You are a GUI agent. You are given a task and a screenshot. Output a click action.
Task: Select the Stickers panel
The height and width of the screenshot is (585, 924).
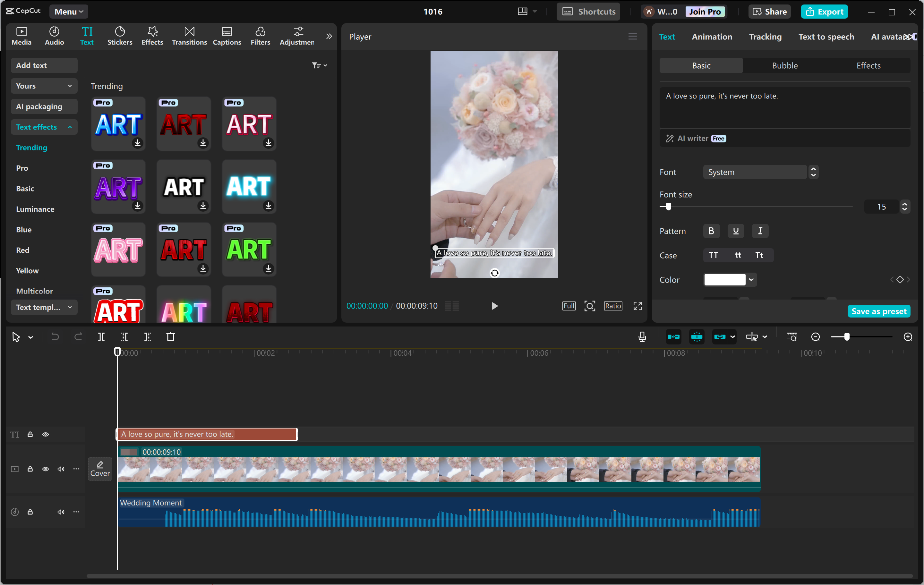click(x=120, y=36)
